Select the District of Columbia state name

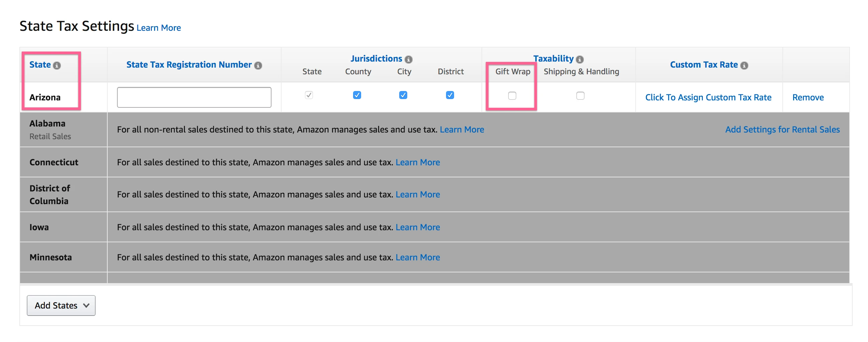(x=49, y=195)
